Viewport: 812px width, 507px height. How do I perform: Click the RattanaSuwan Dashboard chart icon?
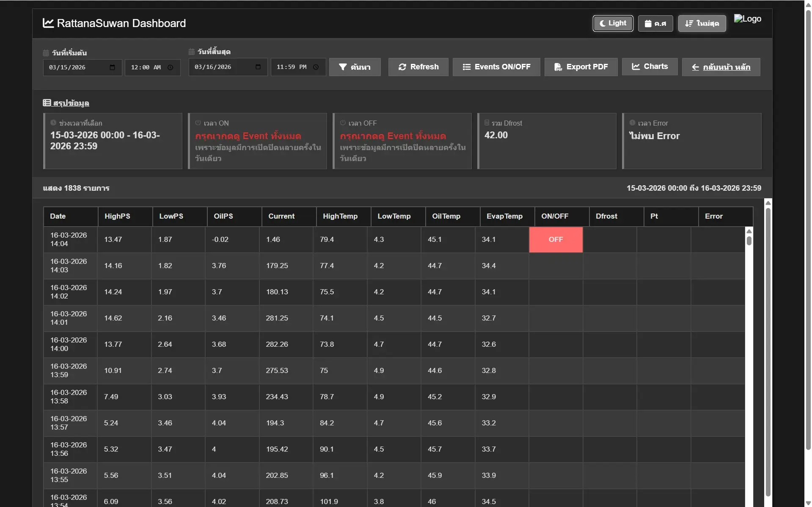pos(48,23)
